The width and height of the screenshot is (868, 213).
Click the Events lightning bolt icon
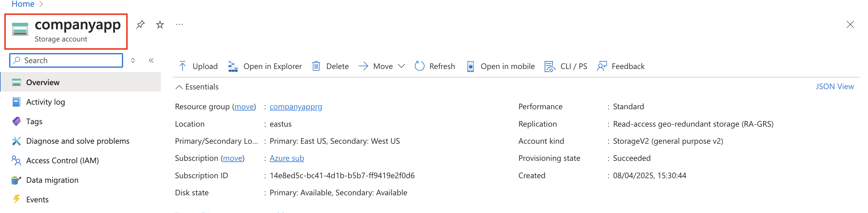click(16, 200)
